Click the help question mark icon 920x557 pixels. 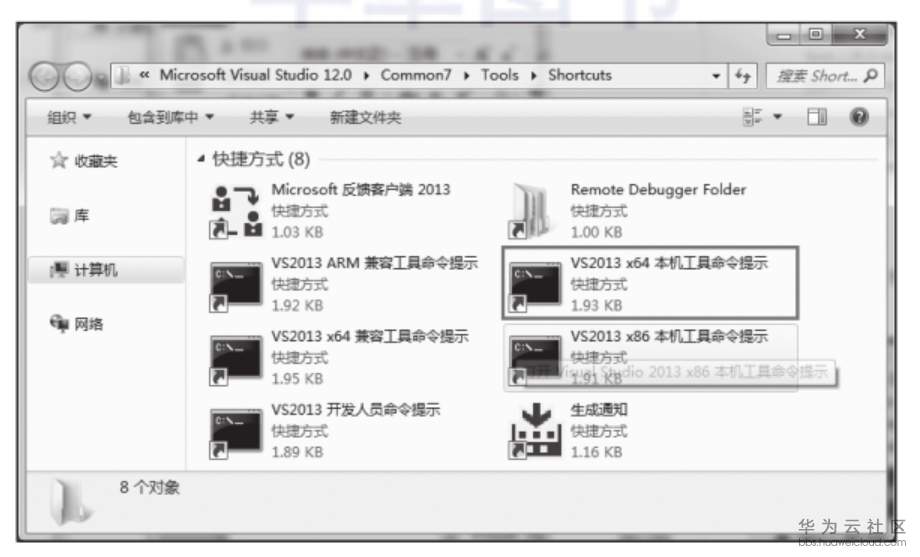pyautogui.click(x=859, y=117)
